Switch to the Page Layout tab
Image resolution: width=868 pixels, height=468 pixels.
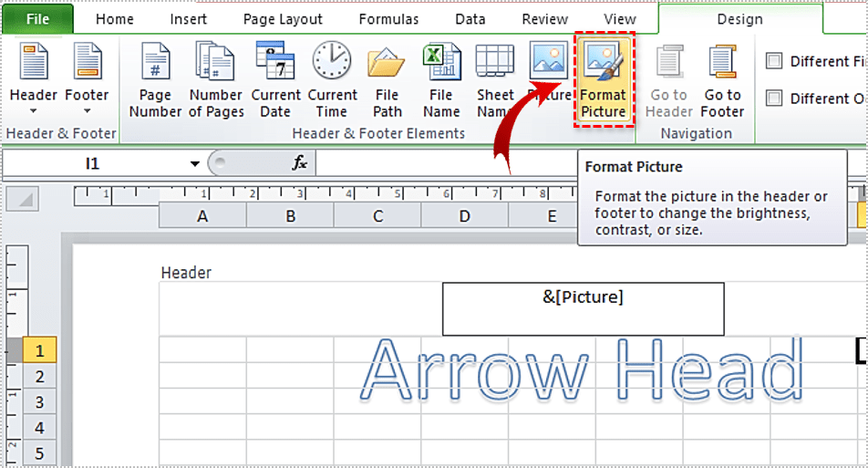coord(283,19)
